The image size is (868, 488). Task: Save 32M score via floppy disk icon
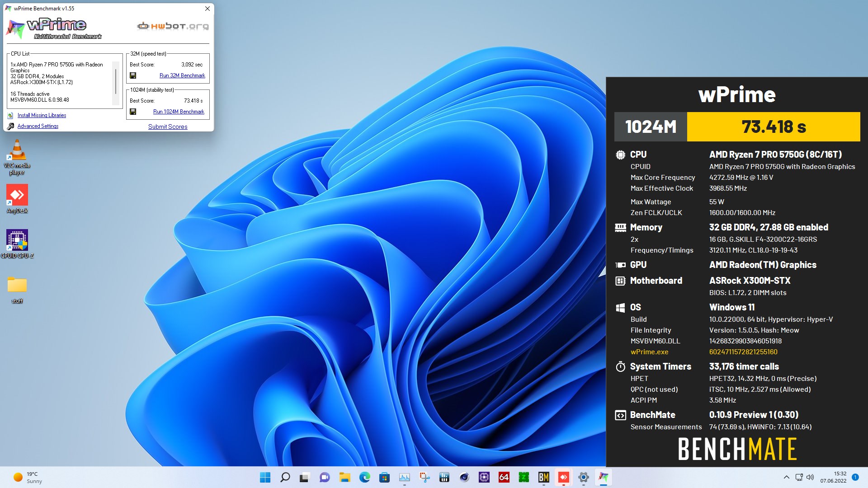click(133, 75)
